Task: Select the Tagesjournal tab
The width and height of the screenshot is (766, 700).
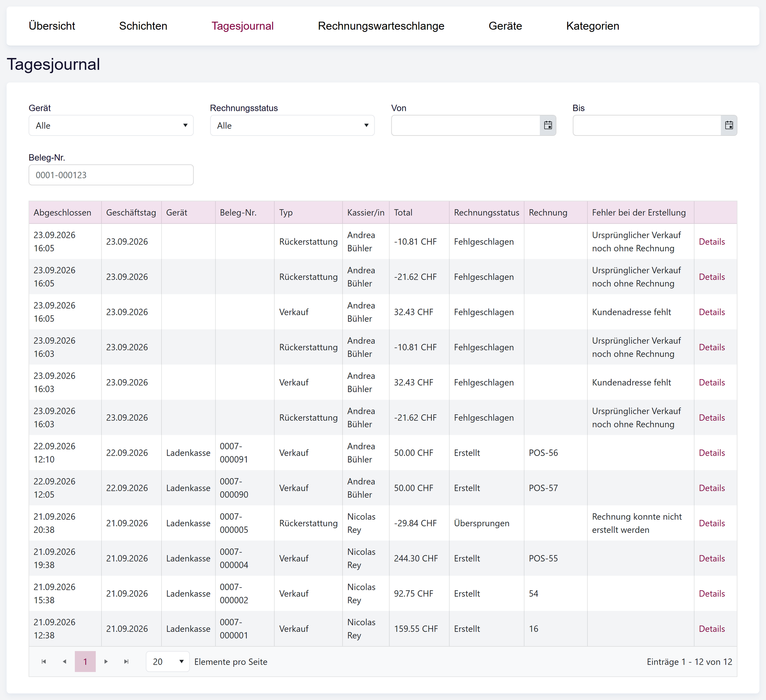Action: pyautogui.click(x=242, y=26)
